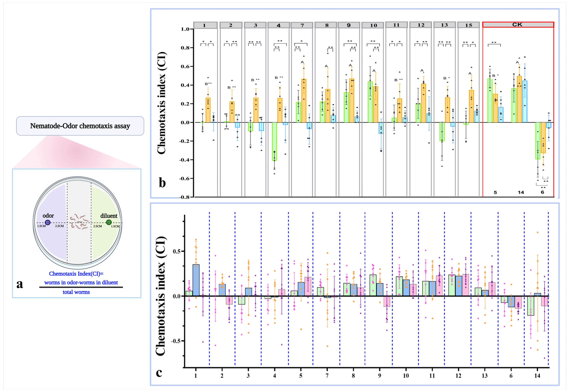Click x-axis label 14 in chart c
Image resolution: width=569 pixels, height=392 pixels.
tap(537, 376)
